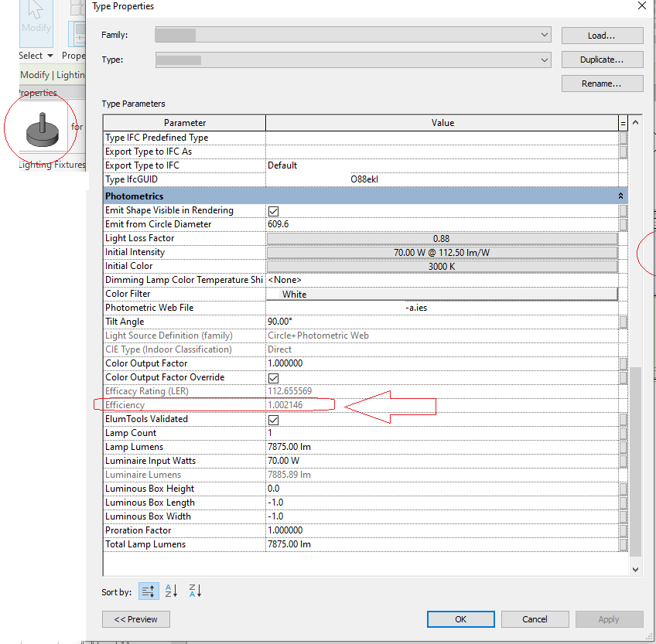Click the Luminaire Lumens 7885.89 lm value
The width and height of the screenshot is (656, 644).
442,475
